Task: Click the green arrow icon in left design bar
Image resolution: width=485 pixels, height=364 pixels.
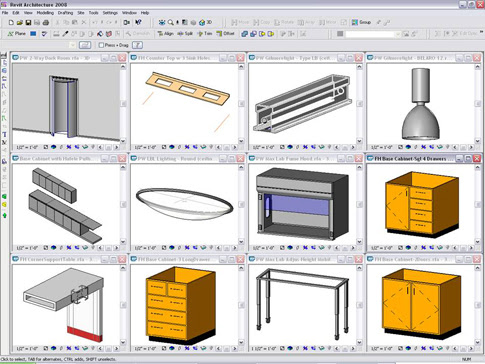Action: (5, 216)
